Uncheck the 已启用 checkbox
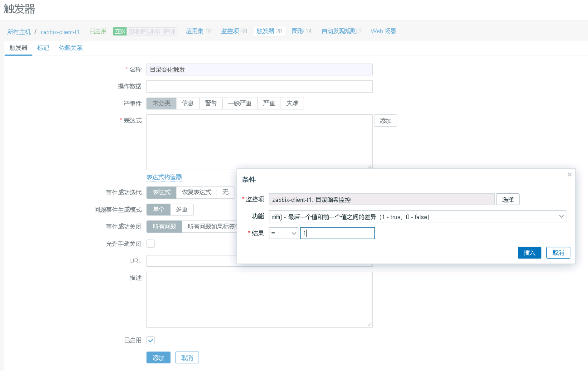This screenshot has width=588, height=371. pos(151,340)
